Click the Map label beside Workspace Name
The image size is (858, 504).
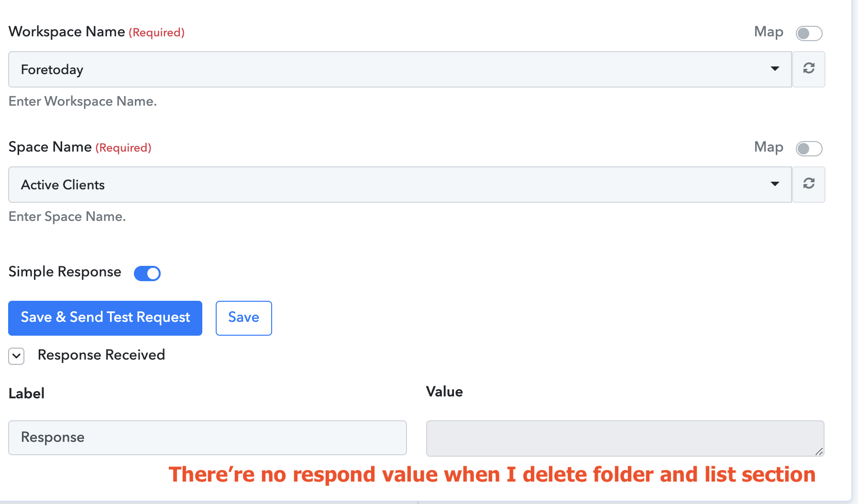769,32
